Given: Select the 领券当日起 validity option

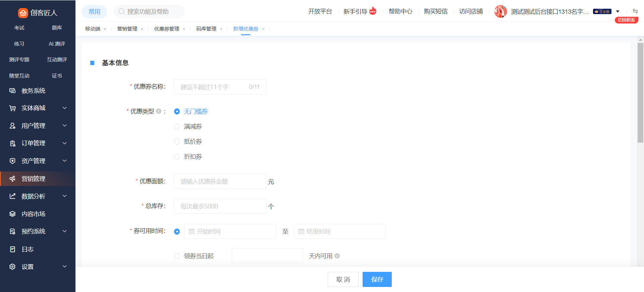Looking at the screenshot, I should click(177, 256).
